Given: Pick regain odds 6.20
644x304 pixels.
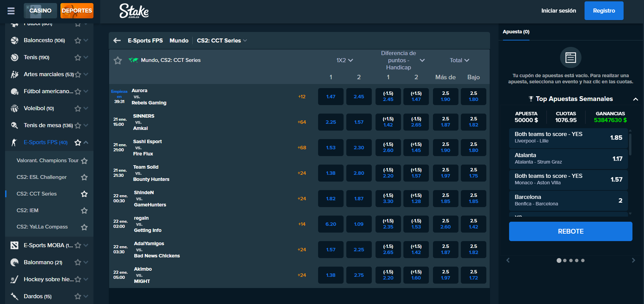Looking at the screenshot, I should tap(331, 224).
